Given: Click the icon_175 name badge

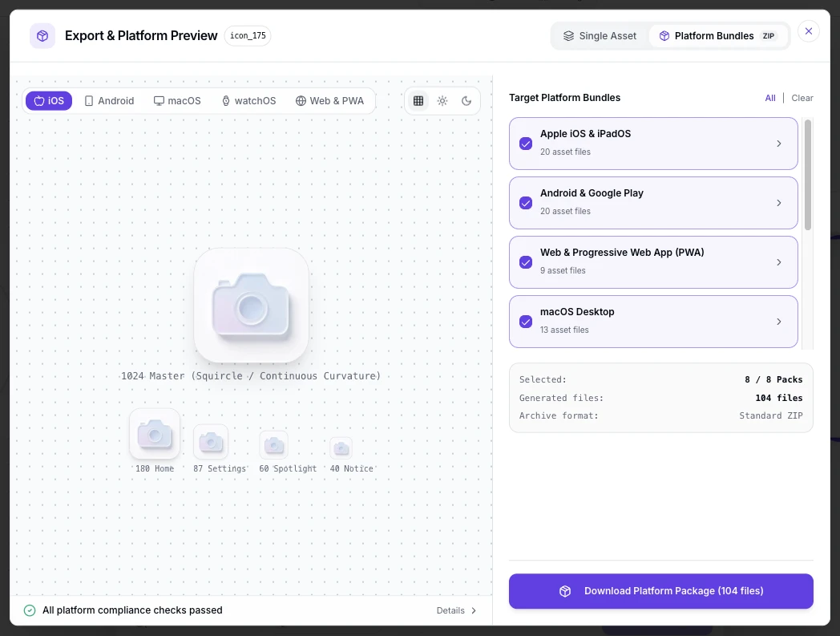Looking at the screenshot, I should (248, 36).
